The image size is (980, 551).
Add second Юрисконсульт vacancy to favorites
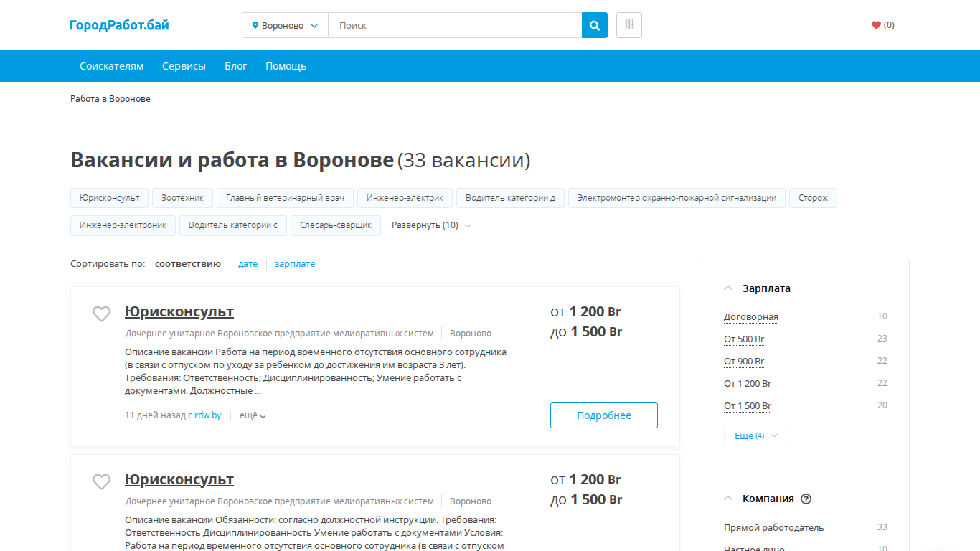pyautogui.click(x=102, y=481)
